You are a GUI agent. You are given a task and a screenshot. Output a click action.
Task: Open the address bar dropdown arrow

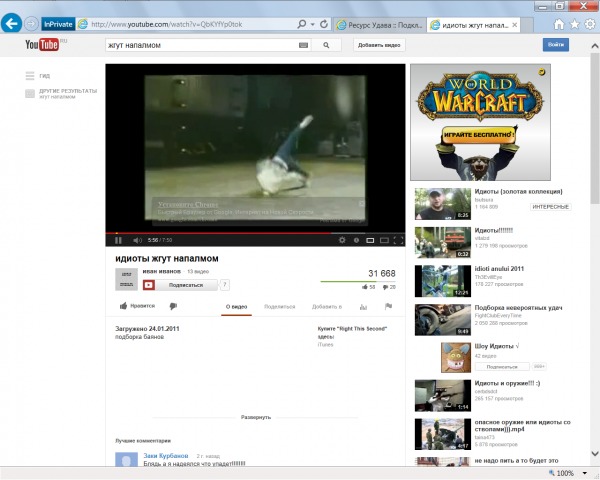[x=313, y=24]
